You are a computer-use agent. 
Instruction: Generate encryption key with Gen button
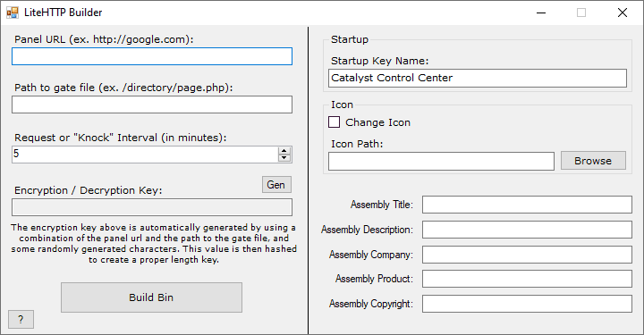[x=276, y=185]
